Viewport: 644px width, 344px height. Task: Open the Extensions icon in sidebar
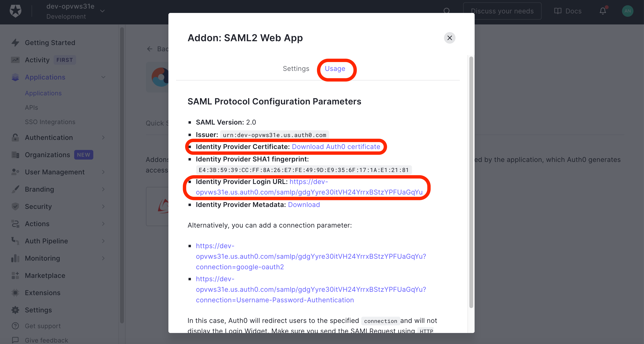click(x=15, y=293)
